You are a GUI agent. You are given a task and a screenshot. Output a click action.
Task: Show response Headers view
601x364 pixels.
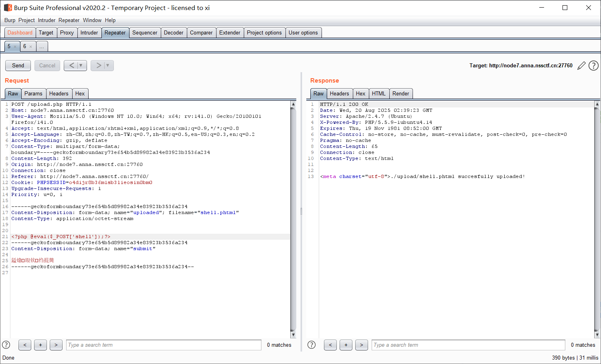coord(340,93)
